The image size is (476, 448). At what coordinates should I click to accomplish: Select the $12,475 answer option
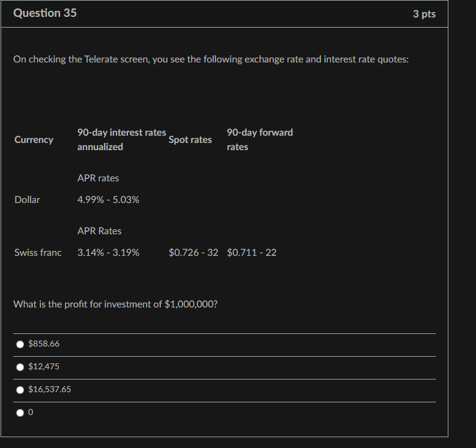(20, 367)
